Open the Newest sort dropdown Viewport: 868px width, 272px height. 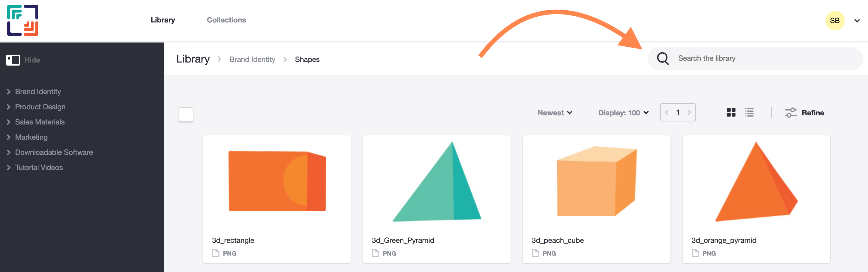(x=554, y=113)
